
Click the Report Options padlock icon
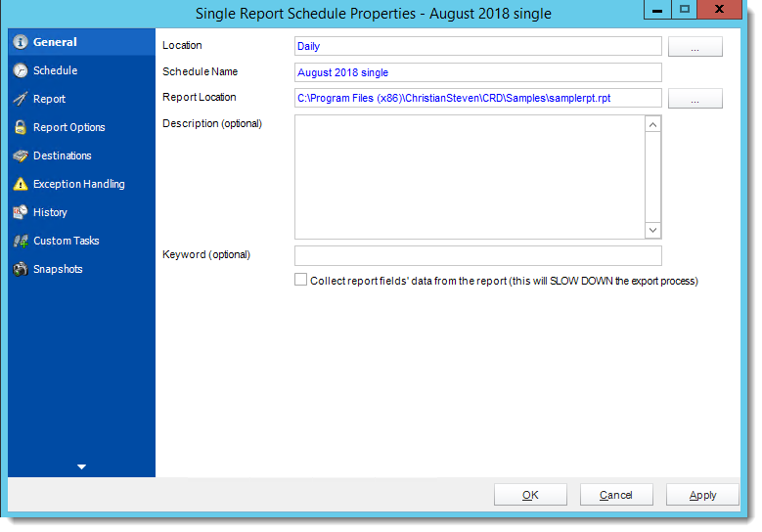pos(21,127)
